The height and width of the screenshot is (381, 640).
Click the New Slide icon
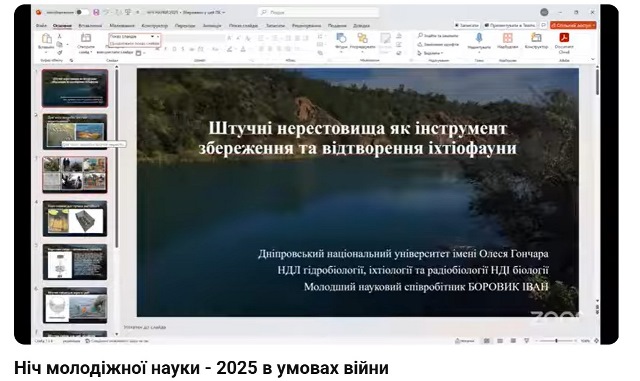tap(86, 38)
